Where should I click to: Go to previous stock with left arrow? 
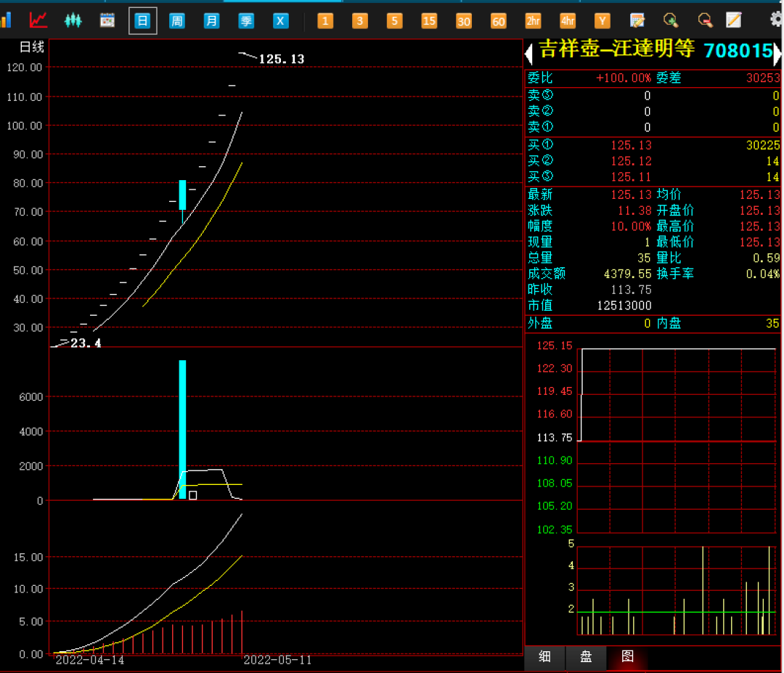[529, 54]
